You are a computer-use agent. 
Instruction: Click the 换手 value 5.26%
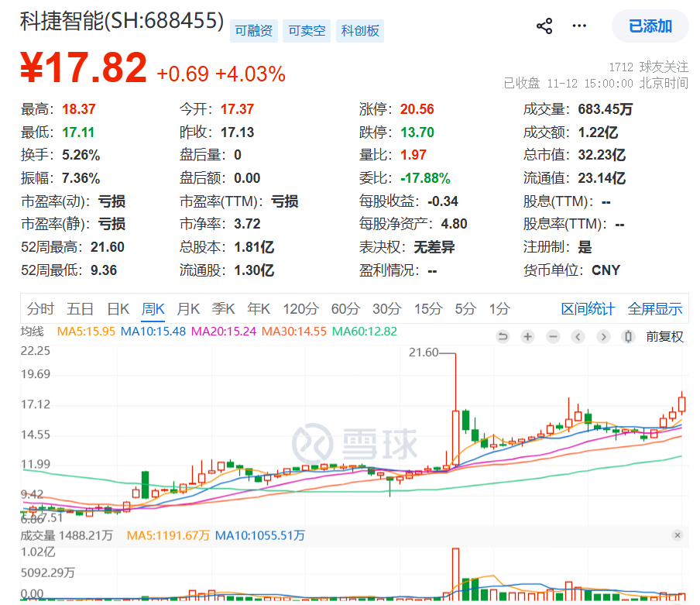(x=81, y=154)
